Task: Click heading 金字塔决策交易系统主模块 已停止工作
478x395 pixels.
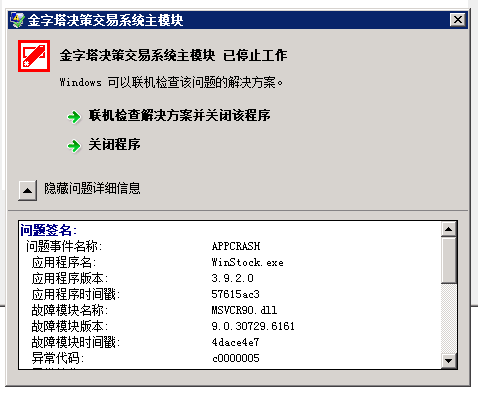Action: [173, 56]
